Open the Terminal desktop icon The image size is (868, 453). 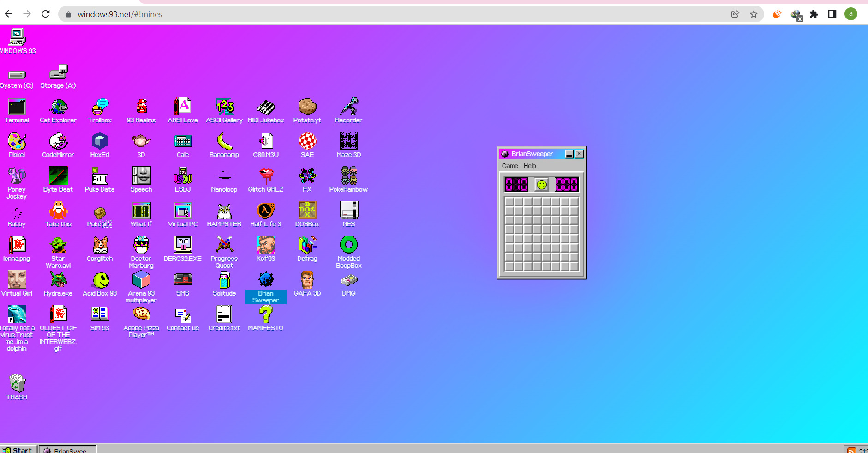[17, 107]
